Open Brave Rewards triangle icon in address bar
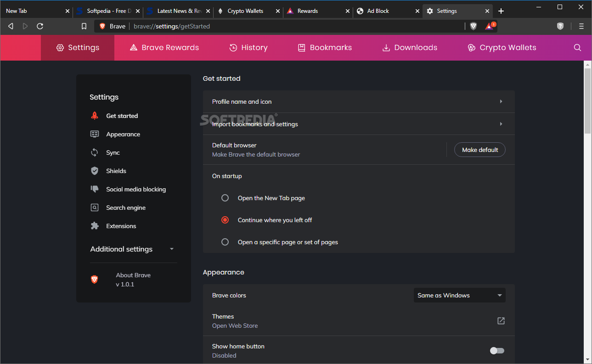Image resolution: width=592 pixels, height=364 pixels. click(489, 26)
